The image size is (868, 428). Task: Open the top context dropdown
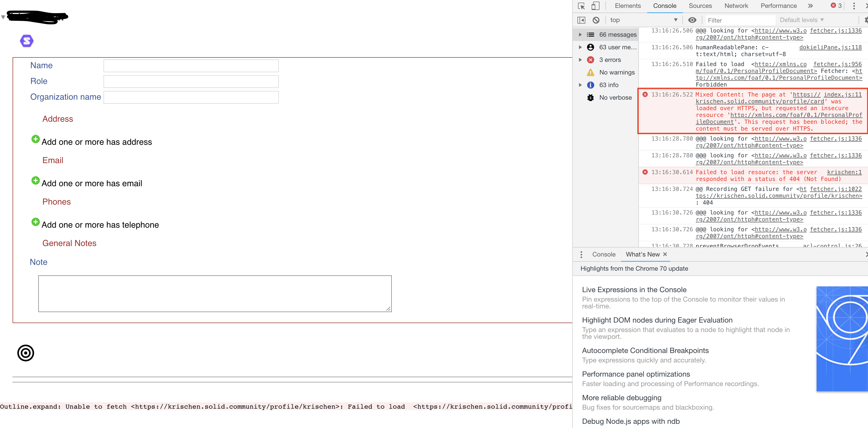tap(644, 20)
